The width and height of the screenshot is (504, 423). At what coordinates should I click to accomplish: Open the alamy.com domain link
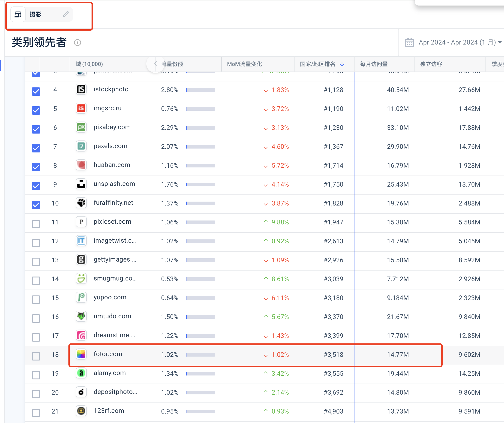110,373
